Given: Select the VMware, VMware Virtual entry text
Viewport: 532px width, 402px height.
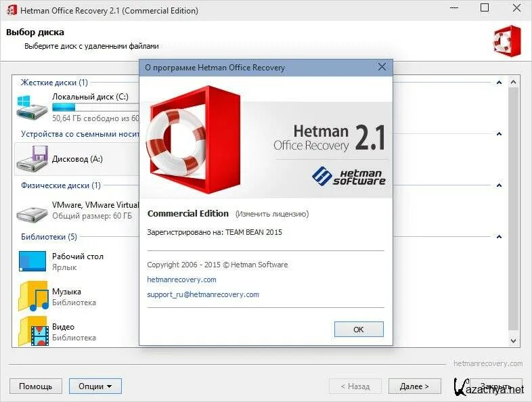Looking at the screenshot, I should click(x=95, y=205).
